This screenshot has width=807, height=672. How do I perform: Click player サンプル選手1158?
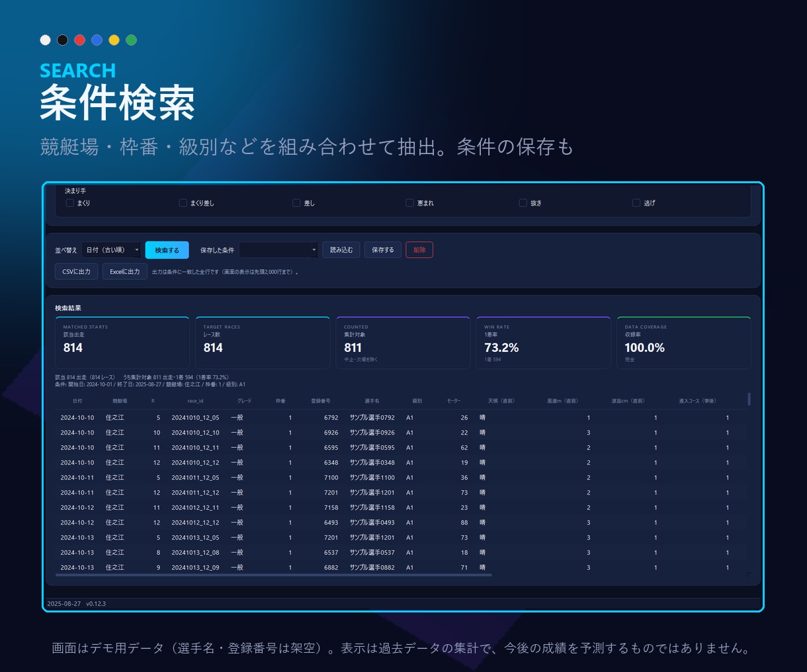(x=372, y=508)
